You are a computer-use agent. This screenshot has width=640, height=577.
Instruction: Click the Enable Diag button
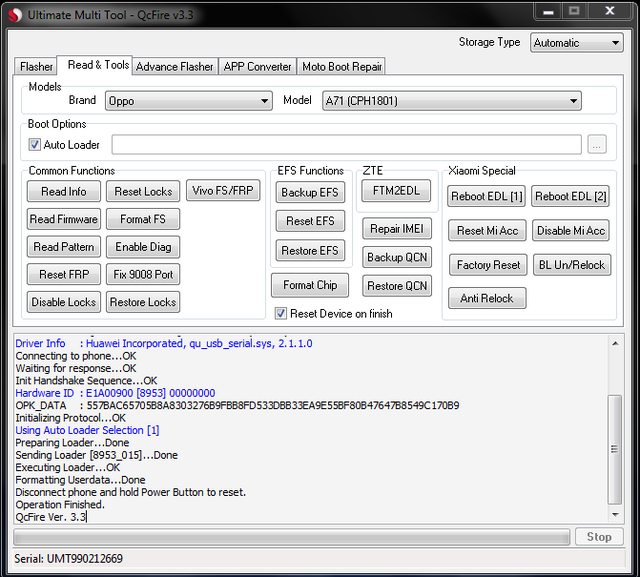[143, 247]
